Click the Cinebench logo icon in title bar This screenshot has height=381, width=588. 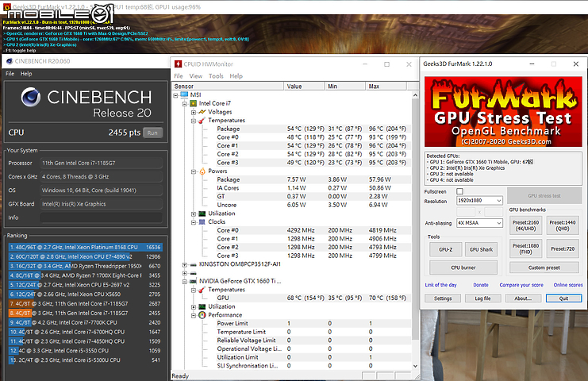[10, 61]
